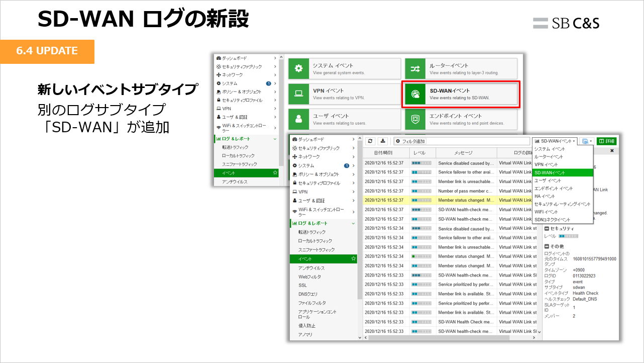Click the green SD-WANイベント globe icon
644x363 pixels.
[x=416, y=94]
